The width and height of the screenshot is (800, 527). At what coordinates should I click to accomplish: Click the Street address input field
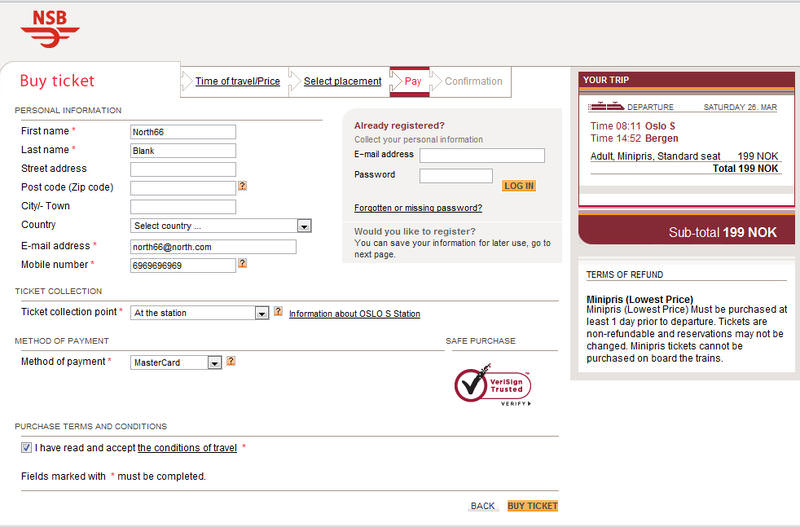point(183,169)
